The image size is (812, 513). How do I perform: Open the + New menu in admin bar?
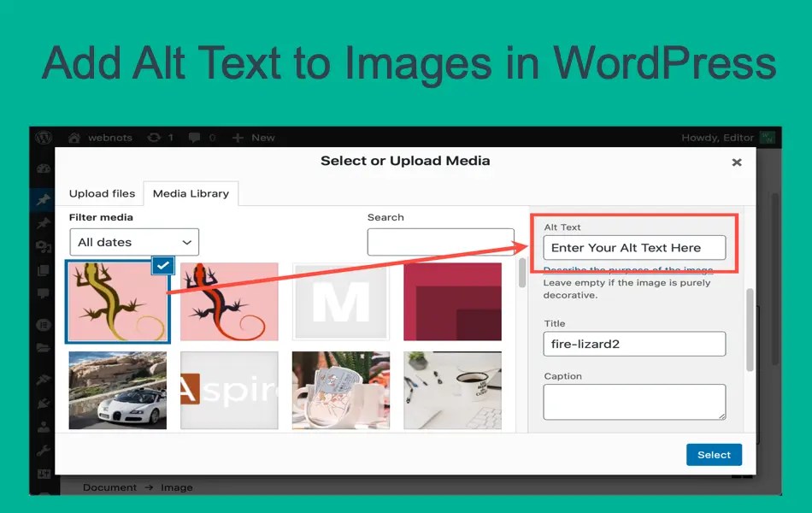[253, 137]
